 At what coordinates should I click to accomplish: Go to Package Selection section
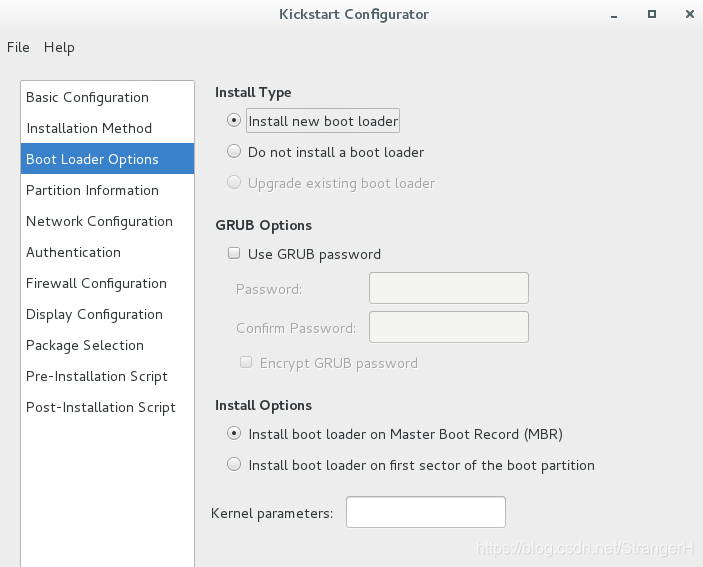(x=107, y=345)
